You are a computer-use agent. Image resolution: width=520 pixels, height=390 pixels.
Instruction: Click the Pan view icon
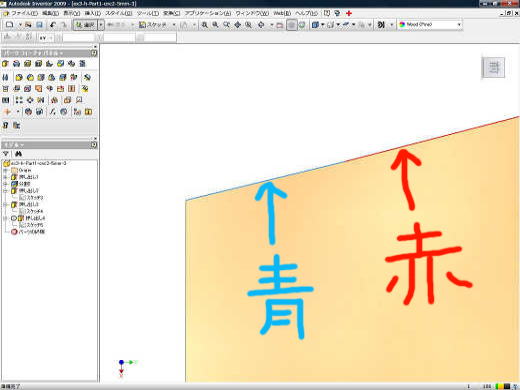237,25
